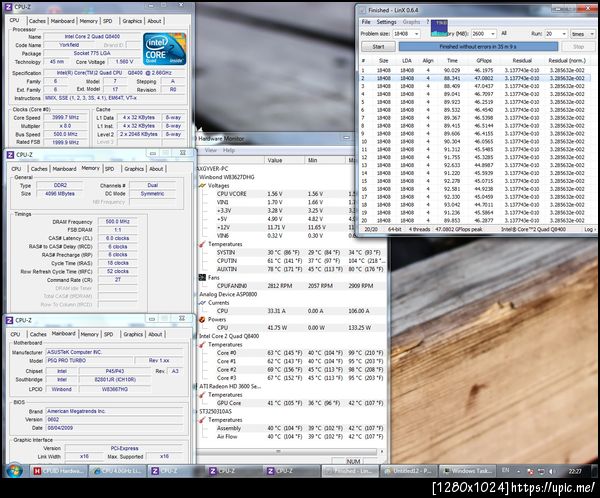Select the Intel Core 2 Quad Q8400 tree node
The height and width of the screenshot is (498, 600).
pos(229,336)
